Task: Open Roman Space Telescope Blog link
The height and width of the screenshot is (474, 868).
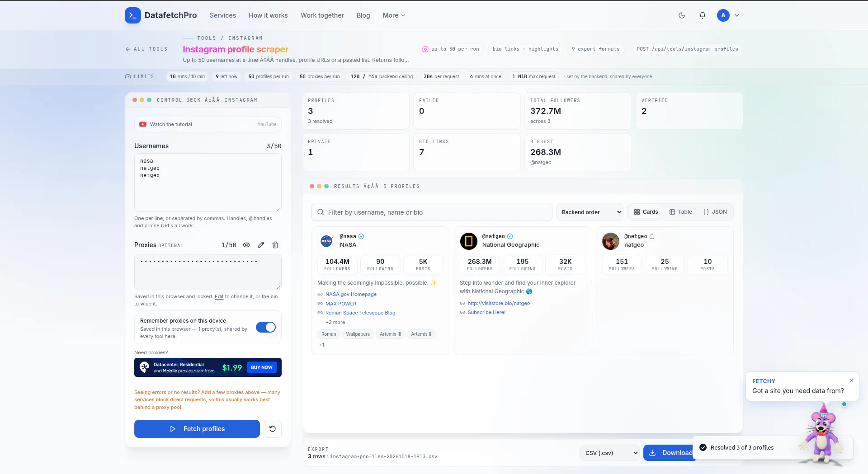Action: (x=360, y=313)
